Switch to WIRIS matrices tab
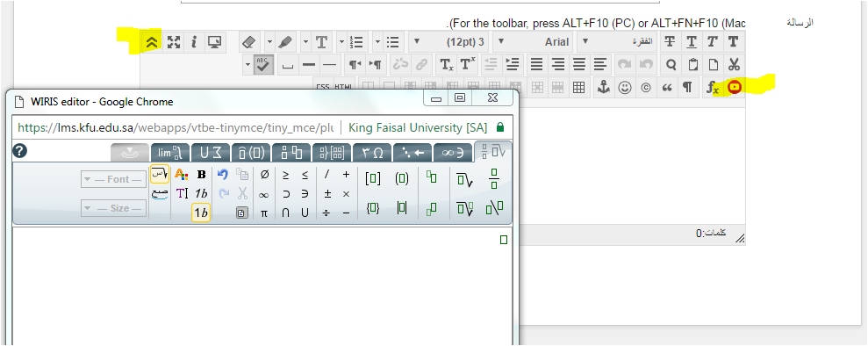 pyautogui.click(x=332, y=153)
